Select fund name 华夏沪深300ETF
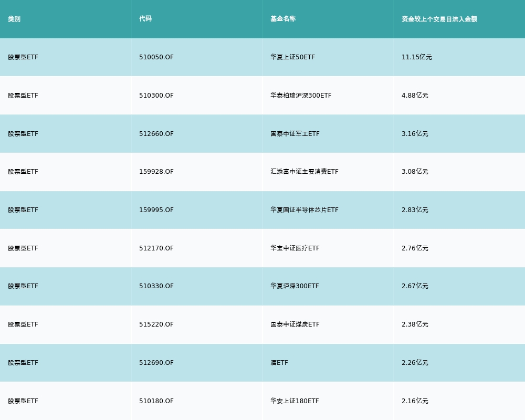 (295, 286)
